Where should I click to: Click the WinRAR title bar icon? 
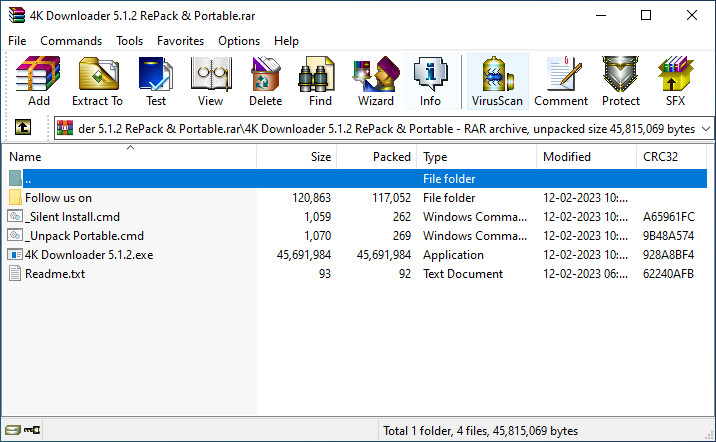(16, 15)
